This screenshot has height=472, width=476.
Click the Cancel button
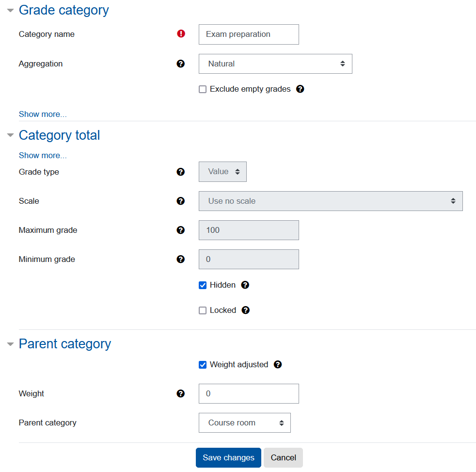tap(283, 458)
